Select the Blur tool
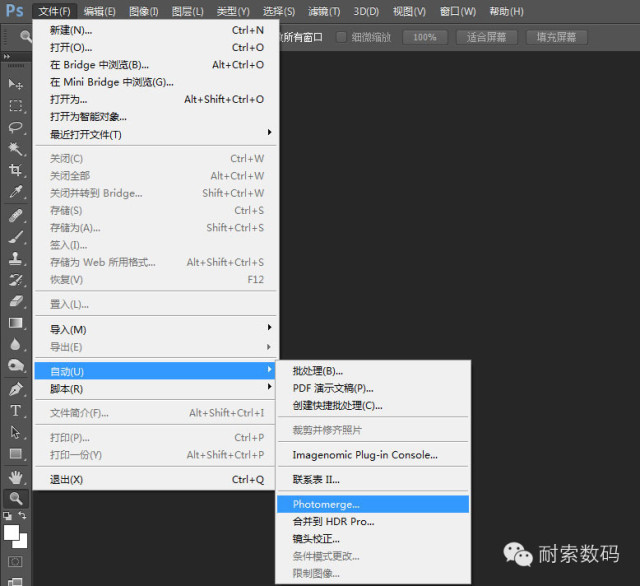The height and width of the screenshot is (586, 640). click(16, 344)
